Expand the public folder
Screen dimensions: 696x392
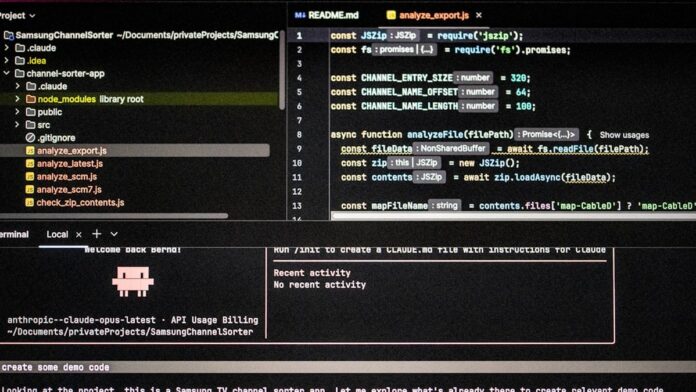pyautogui.click(x=18, y=112)
